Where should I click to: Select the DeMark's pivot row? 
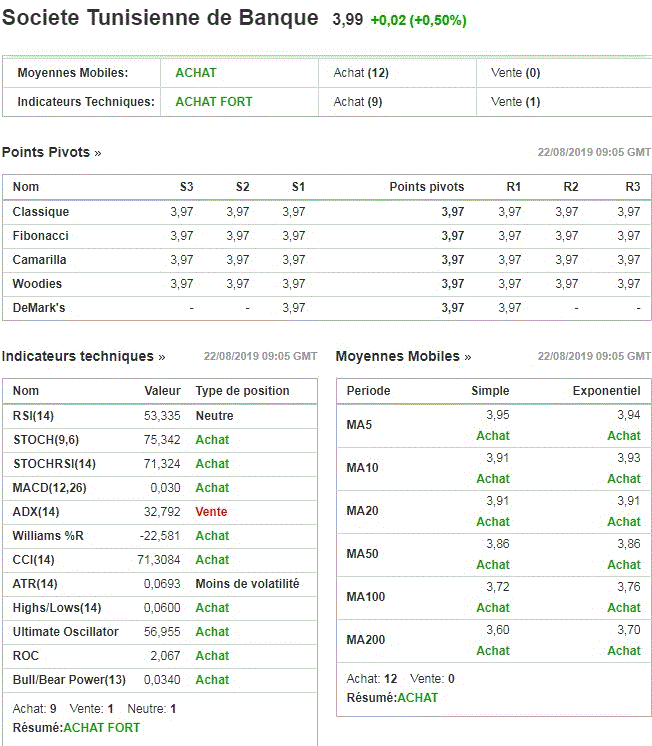[327, 308]
